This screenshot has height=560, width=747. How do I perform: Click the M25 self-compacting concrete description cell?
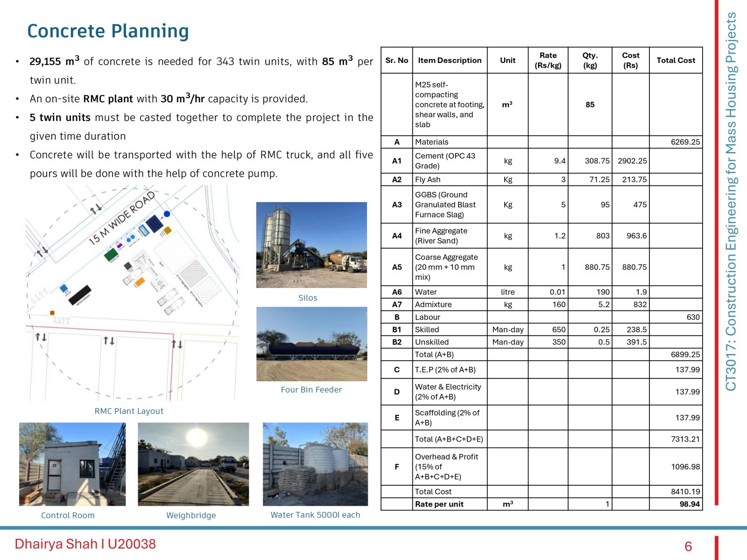coord(450,105)
